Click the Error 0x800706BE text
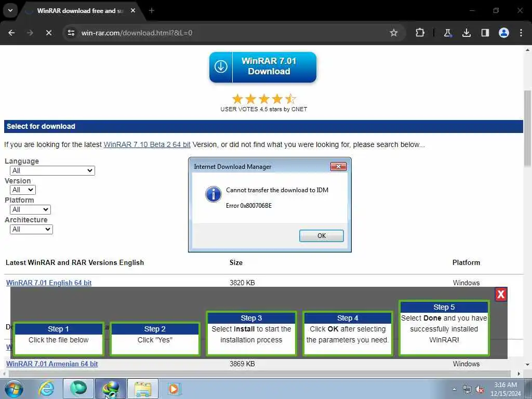The width and height of the screenshot is (532, 399). tap(249, 206)
